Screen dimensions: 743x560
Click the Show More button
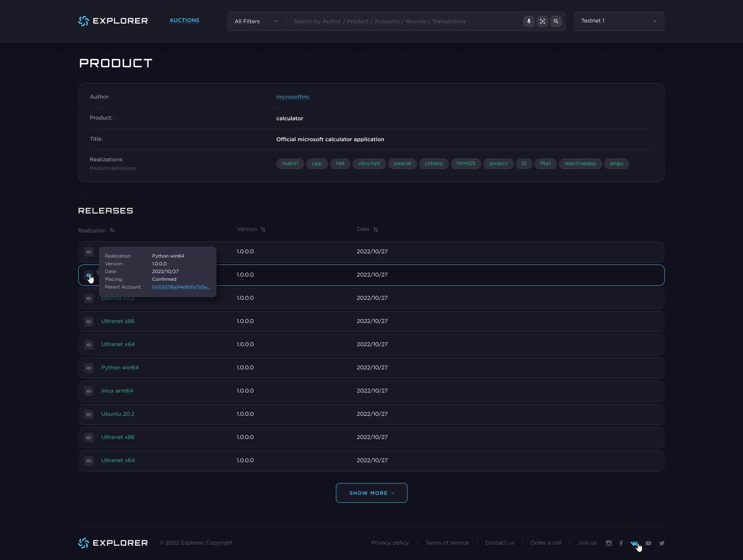(x=371, y=493)
